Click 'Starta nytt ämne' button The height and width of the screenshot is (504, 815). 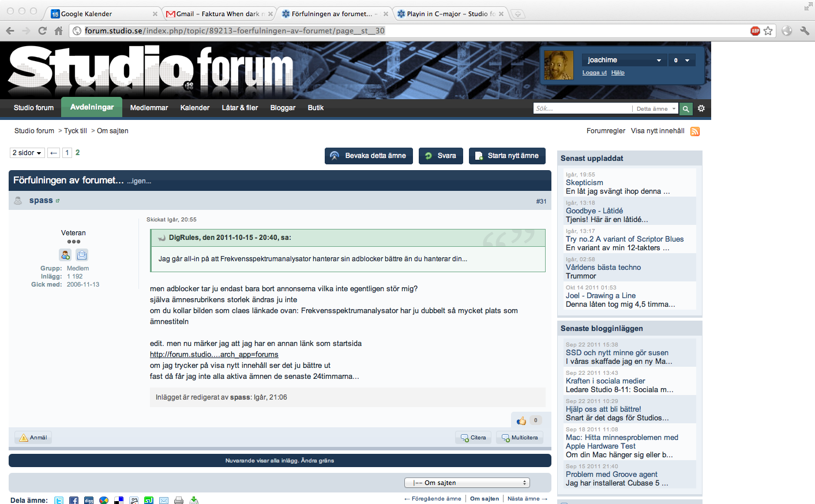pos(507,156)
